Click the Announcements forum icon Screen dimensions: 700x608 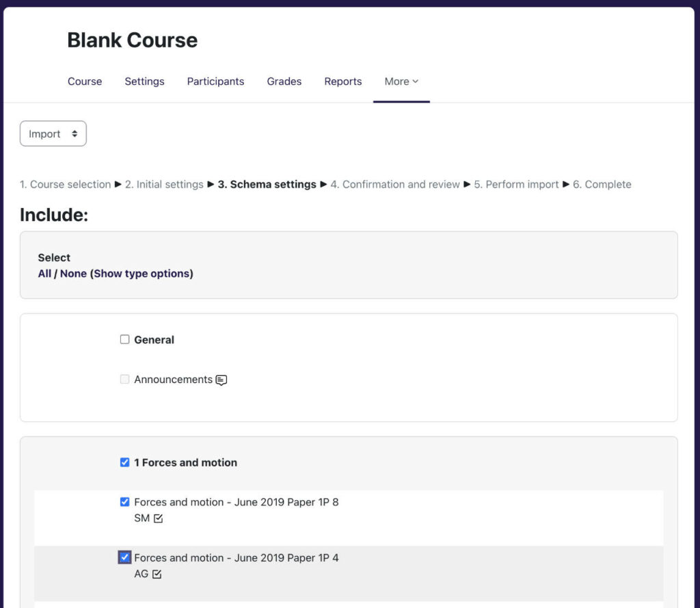[220, 381]
